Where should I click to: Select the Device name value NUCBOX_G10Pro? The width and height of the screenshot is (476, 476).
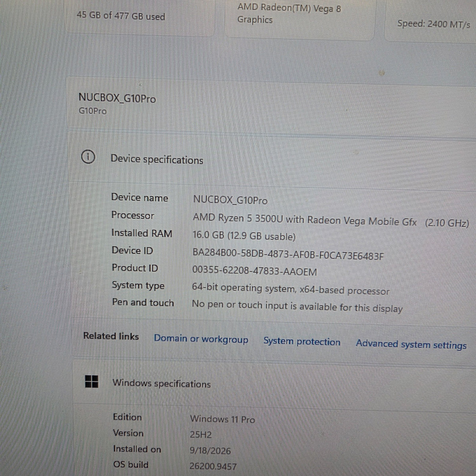(230, 200)
